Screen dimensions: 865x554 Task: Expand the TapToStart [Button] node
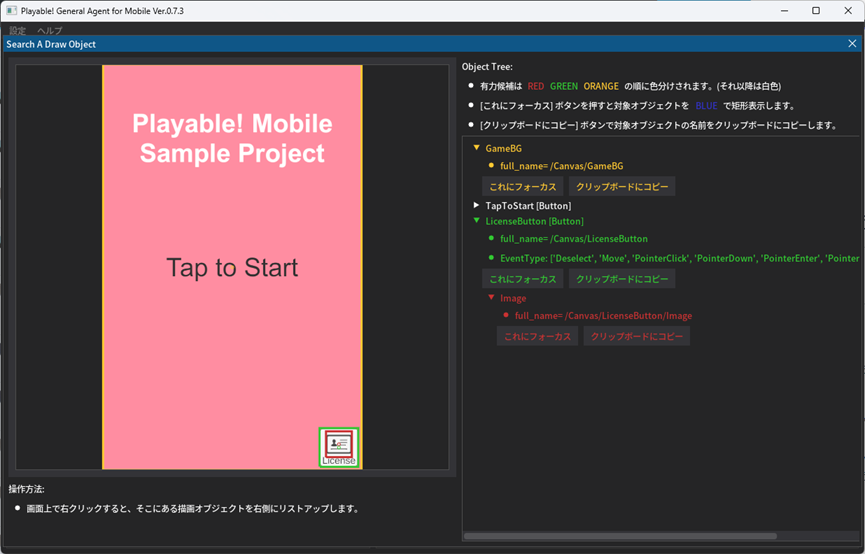point(477,205)
